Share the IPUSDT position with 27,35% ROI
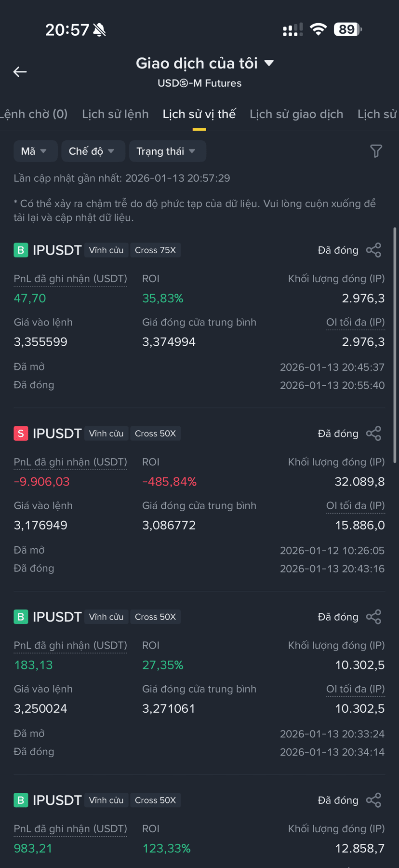This screenshot has height=868, width=399. coord(373,616)
